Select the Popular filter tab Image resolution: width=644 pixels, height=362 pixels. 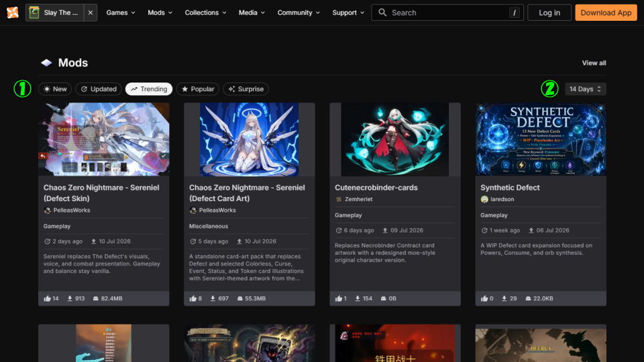[197, 89]
